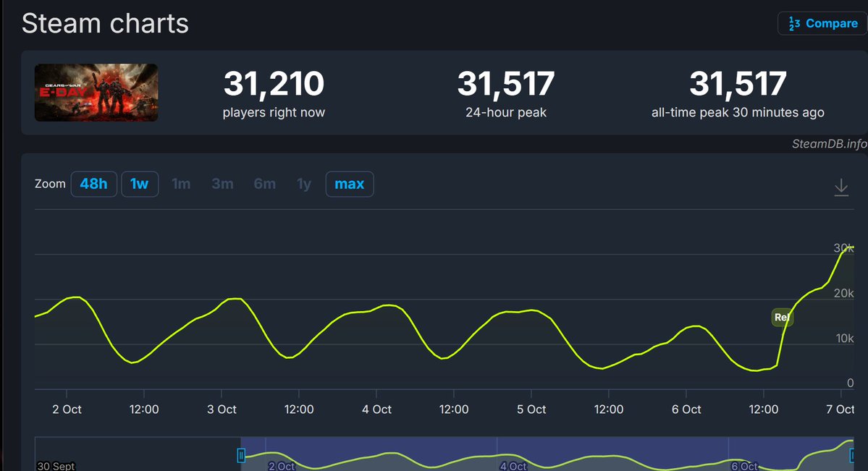
Task: Click the selected blue range in the navigator
Action: coord(547,454)
